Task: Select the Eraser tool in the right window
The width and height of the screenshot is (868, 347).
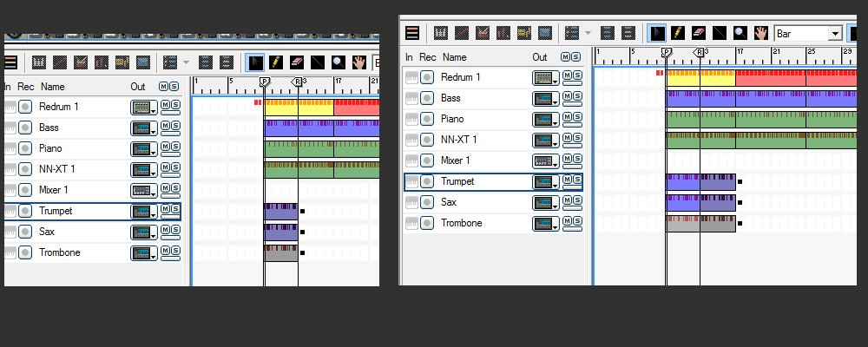Action: pos(700,33)
